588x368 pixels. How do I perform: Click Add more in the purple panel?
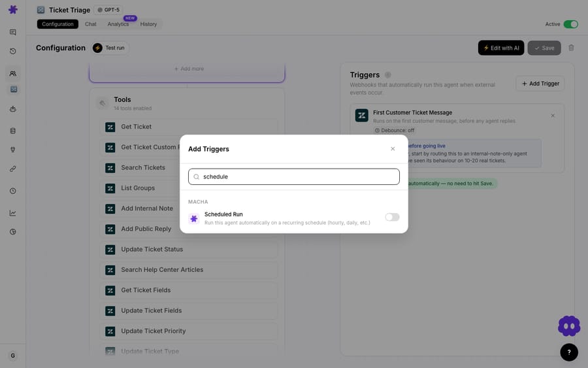pyautogui.click(x=189, y=69)
